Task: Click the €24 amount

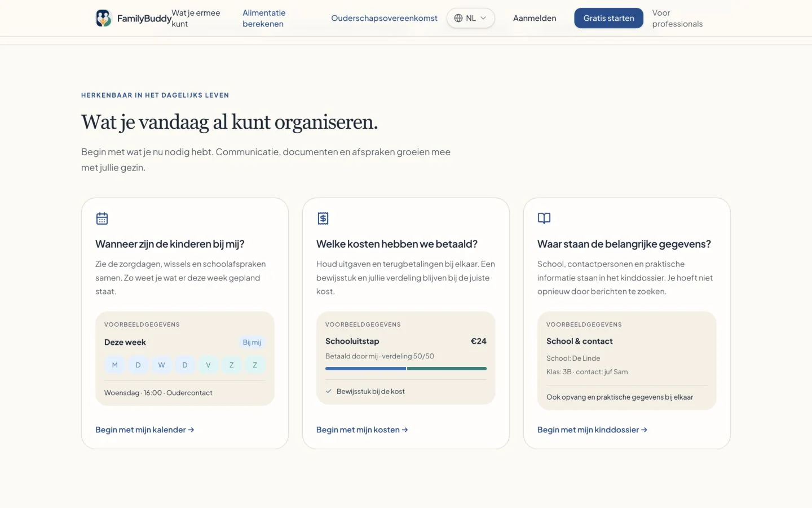Action: pyautogui.click(x=479, y=341)
